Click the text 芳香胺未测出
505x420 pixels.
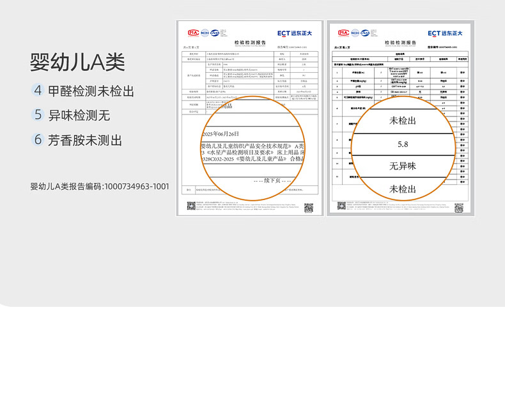tap(85, 141)
